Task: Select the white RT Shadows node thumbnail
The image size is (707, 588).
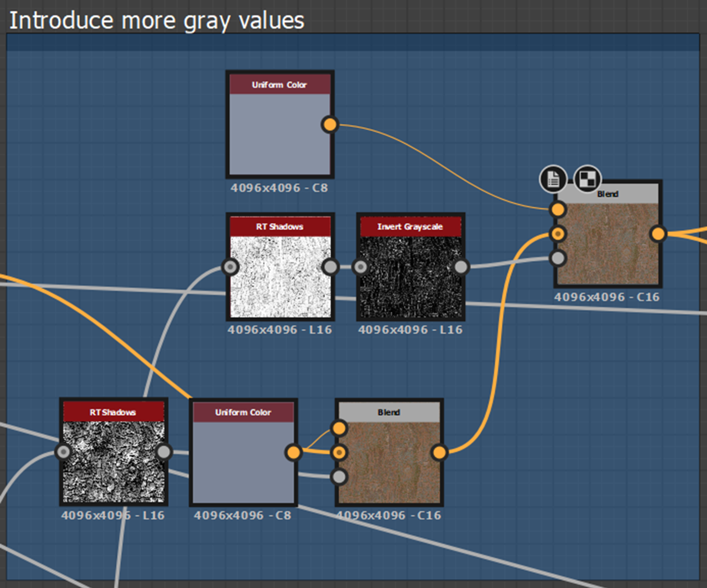Action: coord(280,277)
